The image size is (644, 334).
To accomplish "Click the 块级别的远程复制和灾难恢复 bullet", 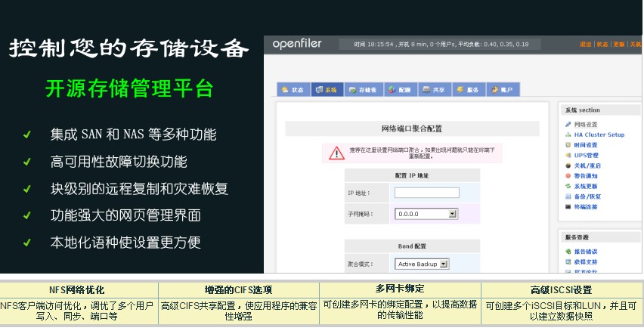I will pos(139,189).
